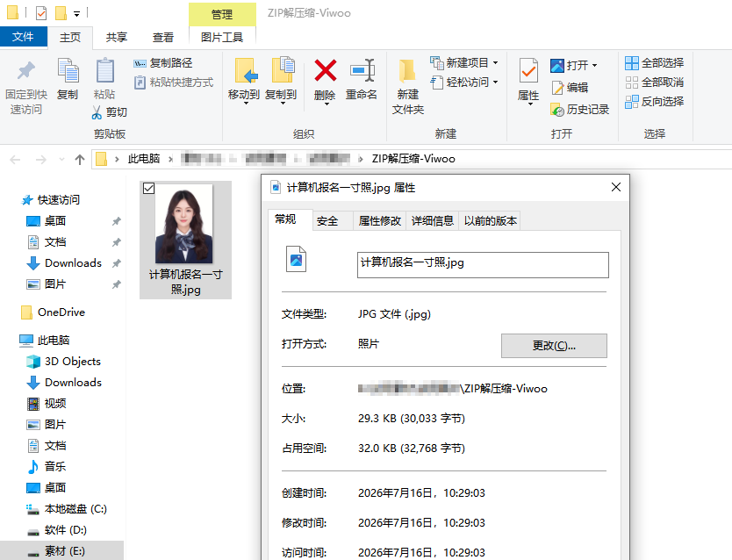Open the 属性修改 tab

tap(379, 221)
